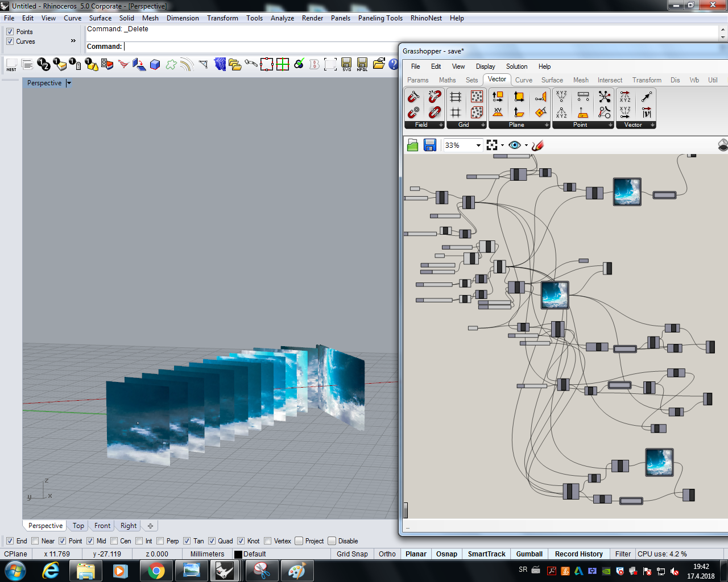Add a new viewport tab with plus button
The height and width of the screenshot is (582, 728).
(150, 526)
